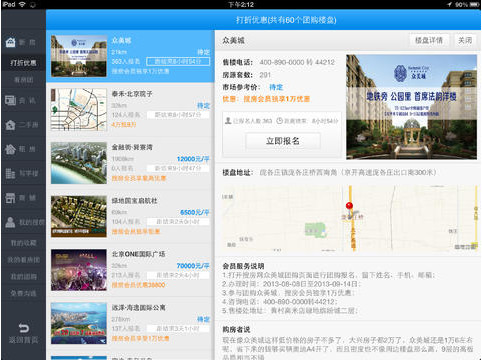Tap the Wi-Fi icon in status bar
Viewport: 482px width, 361px height.
tap(22, 4)
